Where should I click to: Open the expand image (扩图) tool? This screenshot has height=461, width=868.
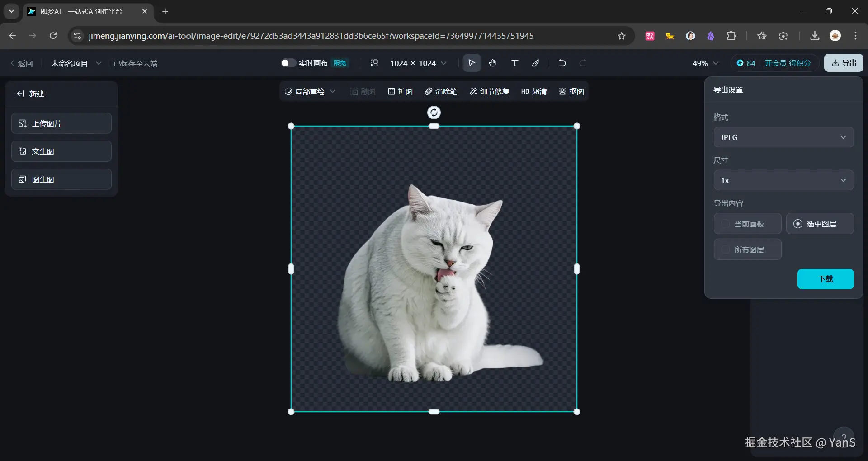pyautogui.click(x=400, y=91)
